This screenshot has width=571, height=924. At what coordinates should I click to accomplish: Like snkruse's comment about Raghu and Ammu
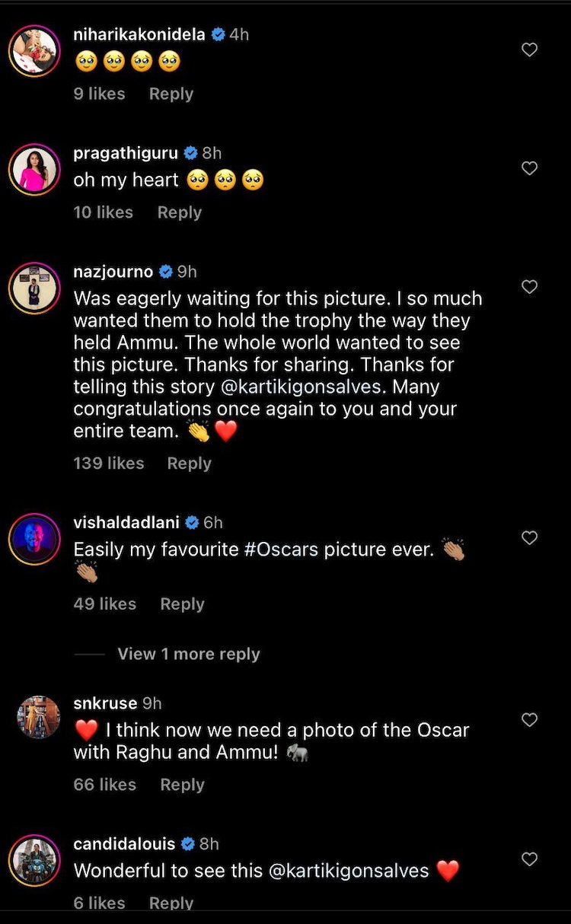(x=529, y=719)
